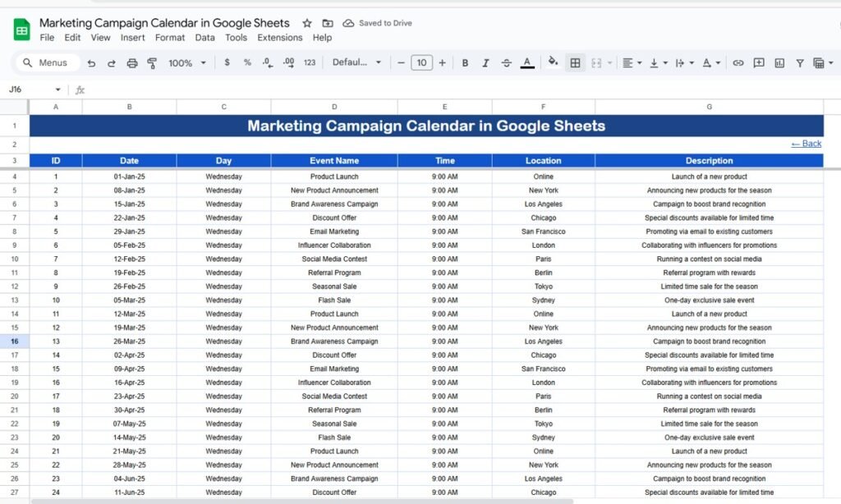Select the paint format roller icon
The width and height of the screenshot is (841, 504).
[152, 63]
